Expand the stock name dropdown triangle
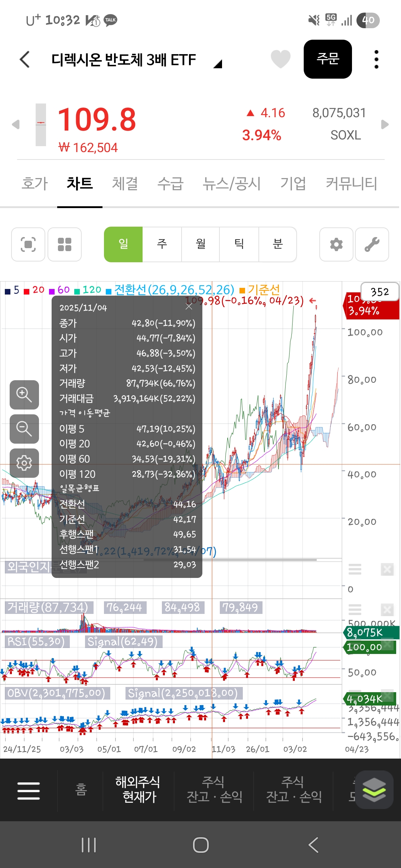401x868 pixels. coord(218,64)
